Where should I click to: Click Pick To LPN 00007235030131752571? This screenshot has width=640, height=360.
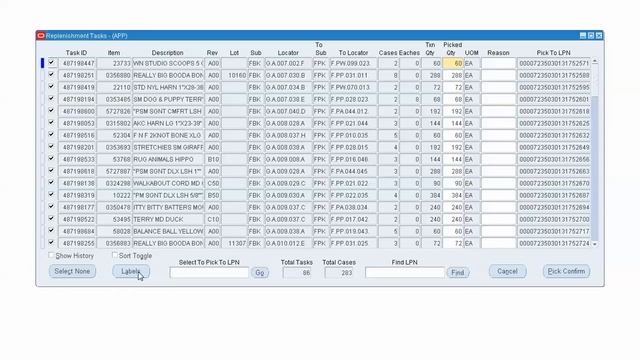tap(553, 64)
